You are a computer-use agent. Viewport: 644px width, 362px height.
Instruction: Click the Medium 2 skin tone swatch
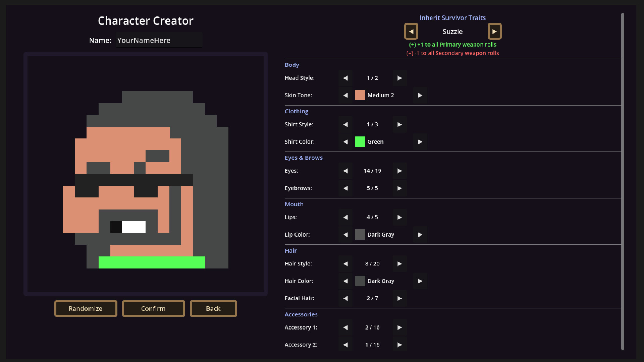click(360, 95)
